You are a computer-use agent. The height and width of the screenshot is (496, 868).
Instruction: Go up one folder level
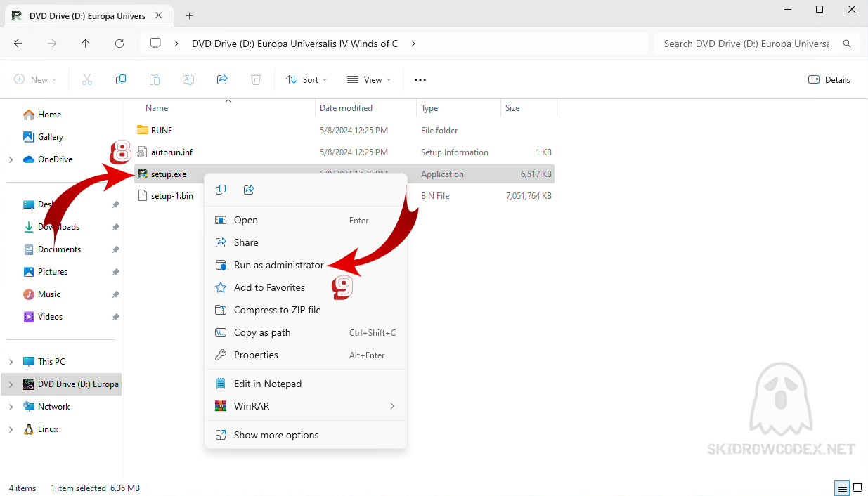86,44
